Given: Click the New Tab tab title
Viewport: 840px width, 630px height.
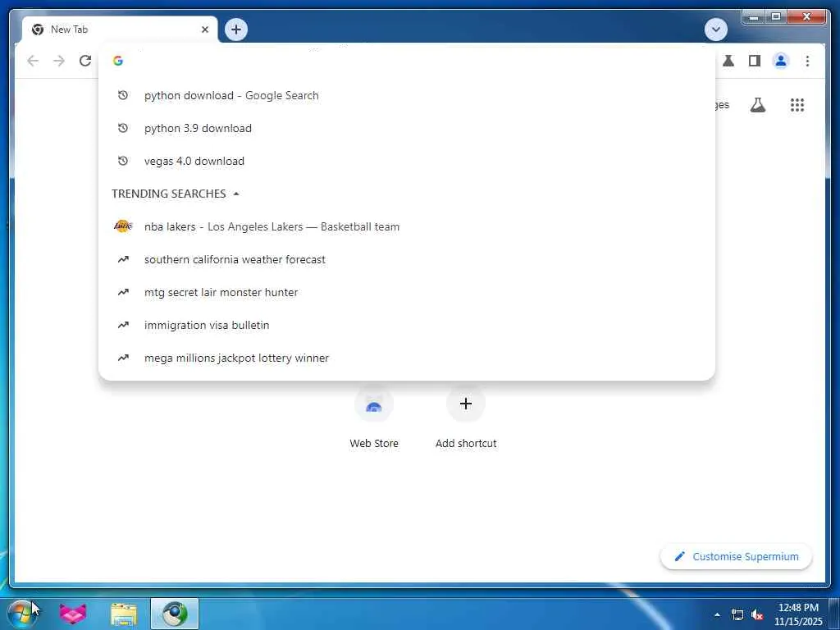Looking at the screenshot, I should coord(70,30).
